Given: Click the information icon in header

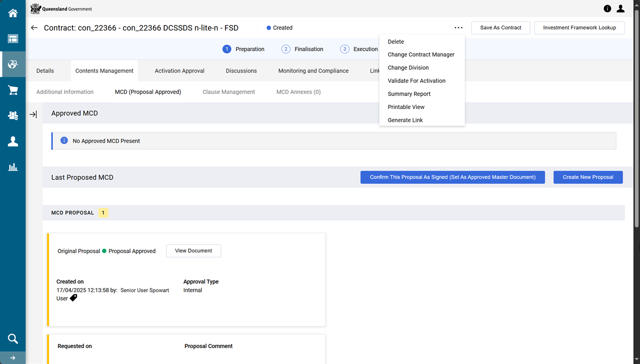Looking at the screenshot, I should coord(607,8).
